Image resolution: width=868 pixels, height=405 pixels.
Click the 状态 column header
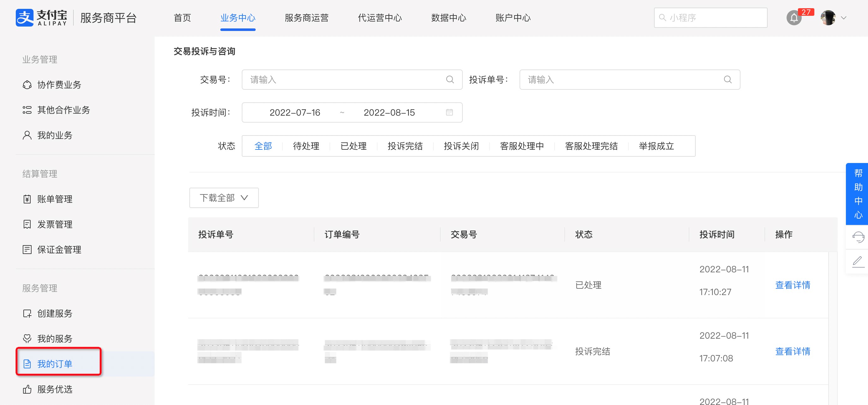click(x=584, y=234)
